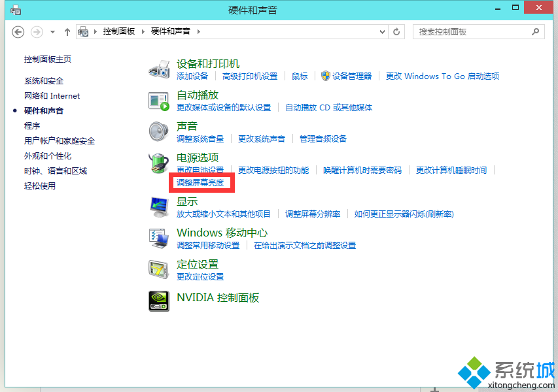Open the address bar dropdown arrow
558x392 pixels.
[381, 31]
